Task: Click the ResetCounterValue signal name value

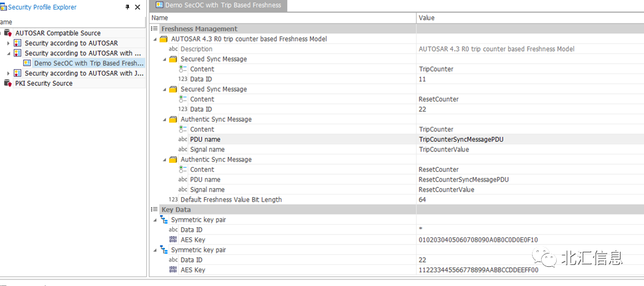Action: [x=446, y=189]
